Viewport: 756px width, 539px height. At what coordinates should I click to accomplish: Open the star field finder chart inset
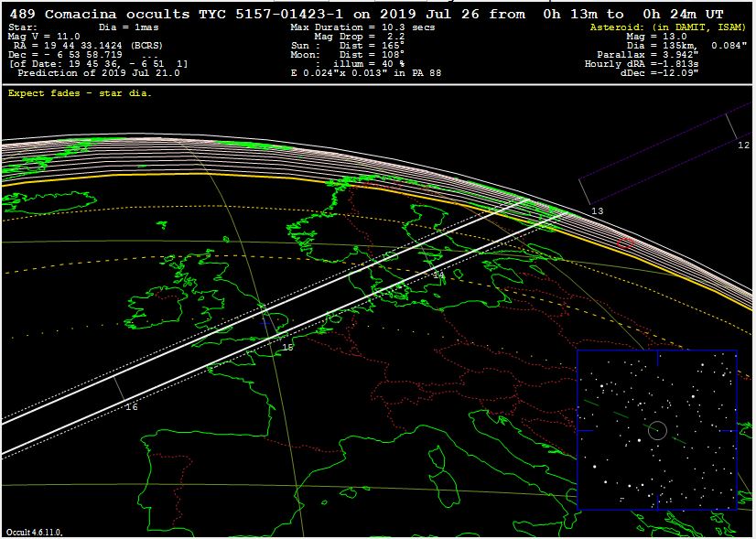(x=657, y=430)
